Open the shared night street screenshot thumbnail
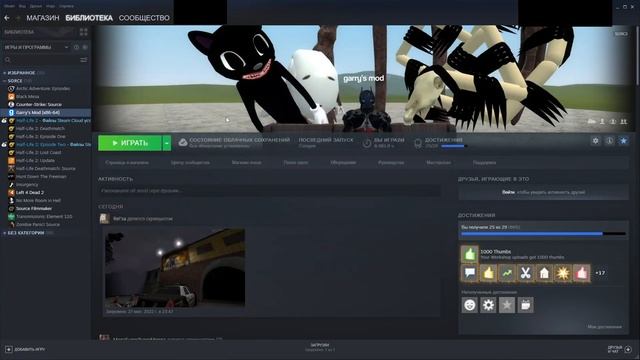Viewport: 640px width, 360px height. [x=175, y=267]
